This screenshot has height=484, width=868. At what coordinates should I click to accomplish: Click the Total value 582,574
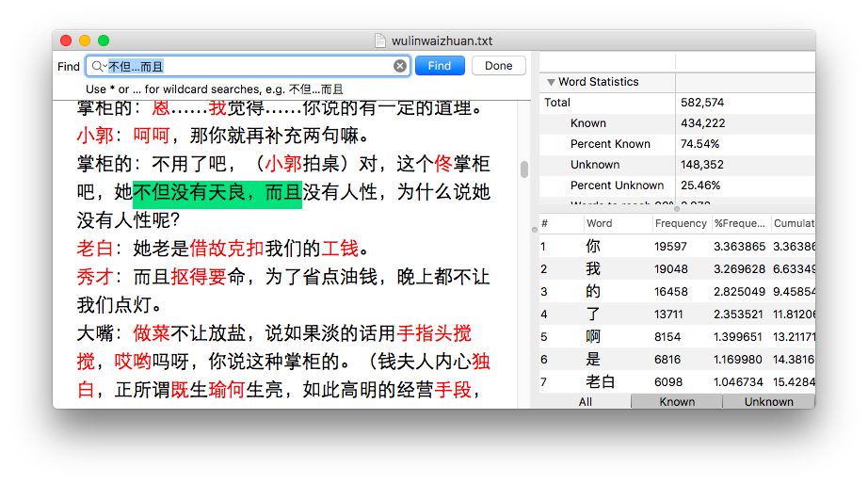[x=702, y=103]
